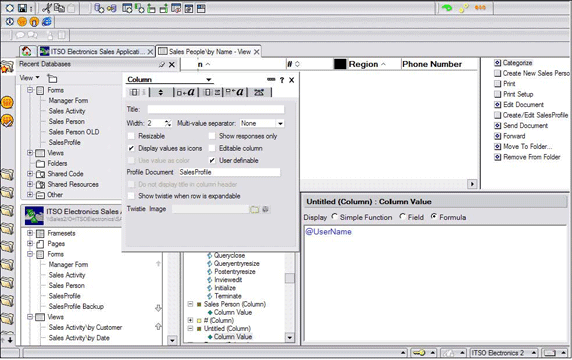
Task: Click the Phone Number column header
Action: pyautogui.click(x=439, y=64)
